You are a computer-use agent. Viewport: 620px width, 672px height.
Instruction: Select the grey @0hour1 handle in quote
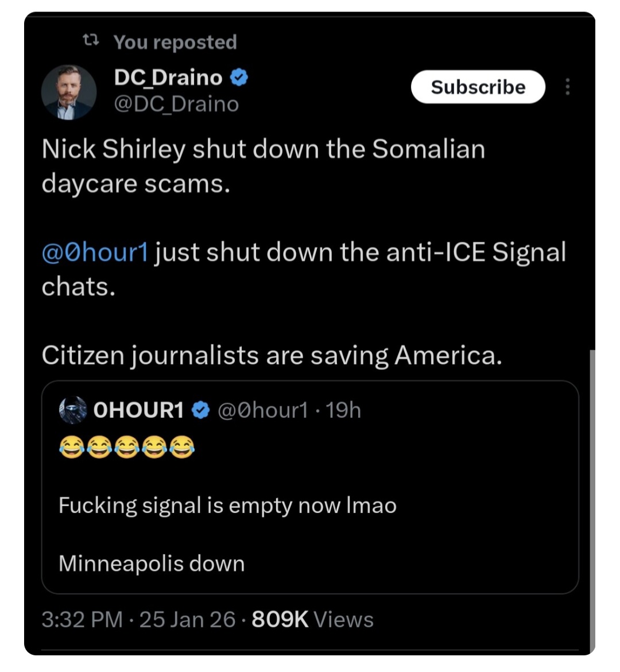[x=263, y=410]
